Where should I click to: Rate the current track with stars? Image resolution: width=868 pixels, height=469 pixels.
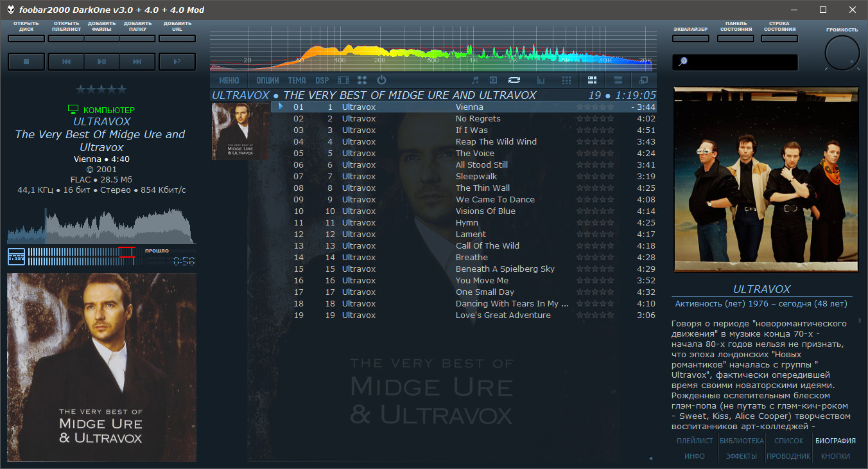click(101, 89)
